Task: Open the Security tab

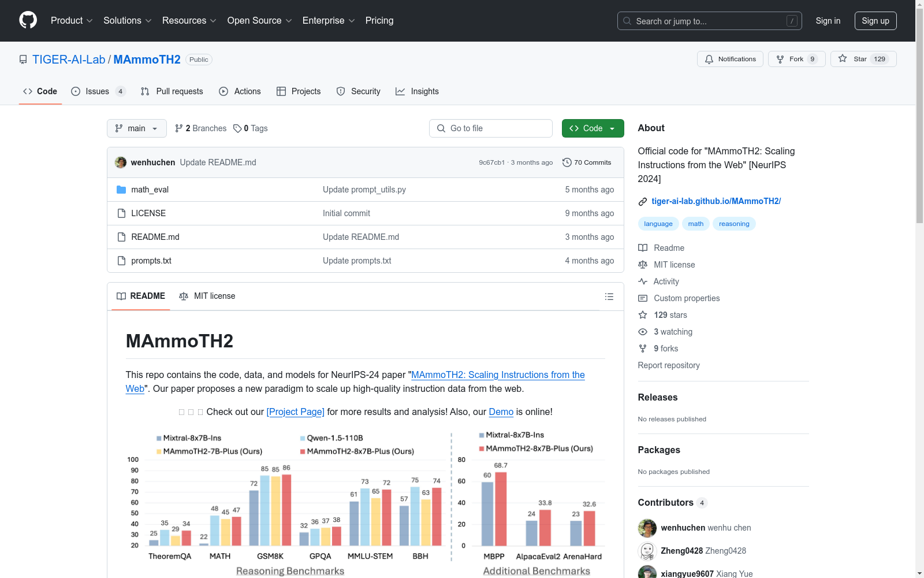Action: click(359, 91)
